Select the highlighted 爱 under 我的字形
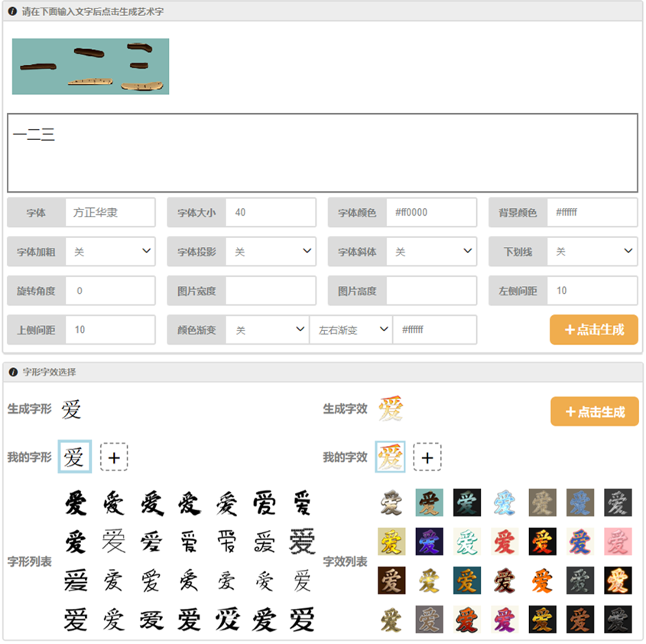 (x=75, y=457)
